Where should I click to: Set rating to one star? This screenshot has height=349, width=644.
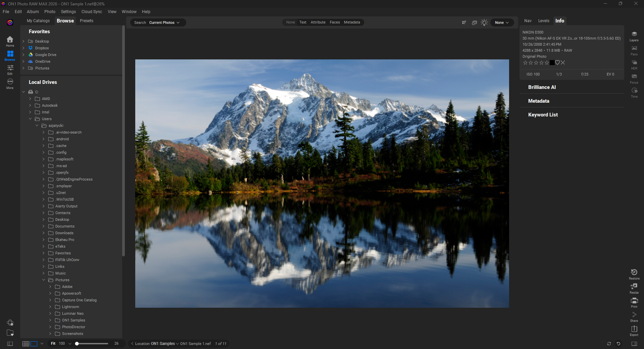click(525, 63)
